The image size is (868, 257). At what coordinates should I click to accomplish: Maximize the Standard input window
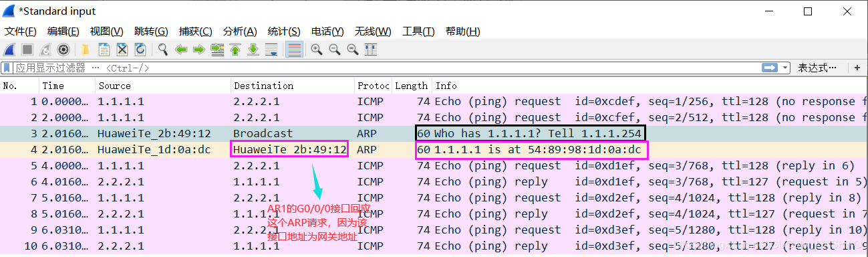pyautogui.click(x=808, y=11)
